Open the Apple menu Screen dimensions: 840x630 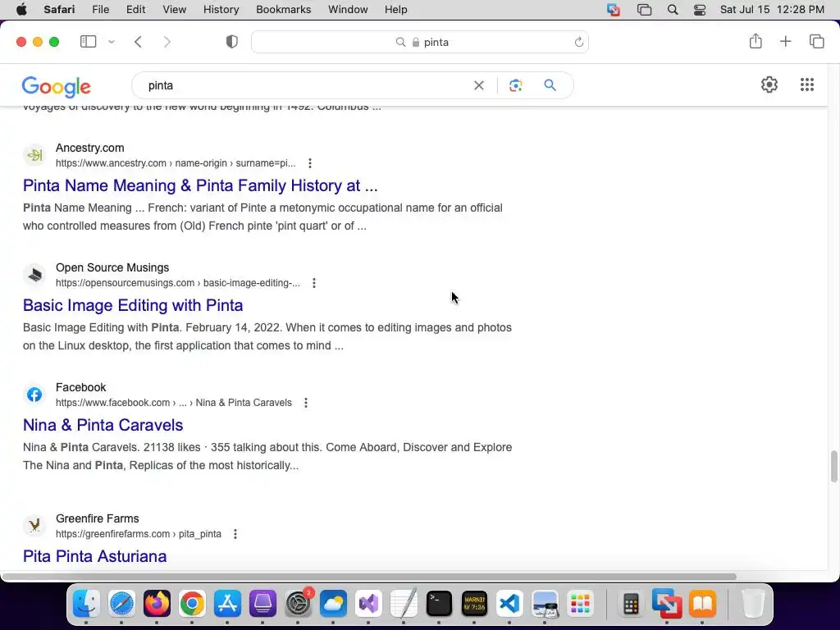[x=21, y=10]
